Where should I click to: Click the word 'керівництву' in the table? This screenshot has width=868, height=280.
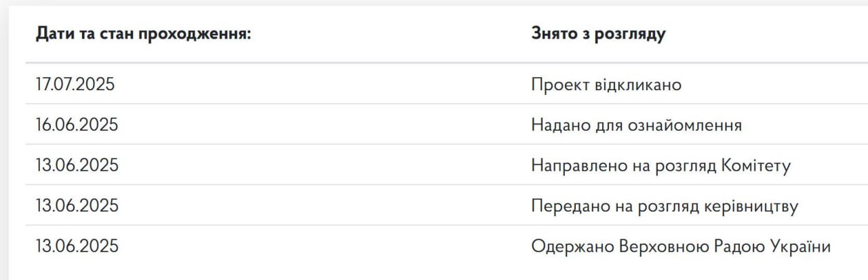(x=753, y=206)
